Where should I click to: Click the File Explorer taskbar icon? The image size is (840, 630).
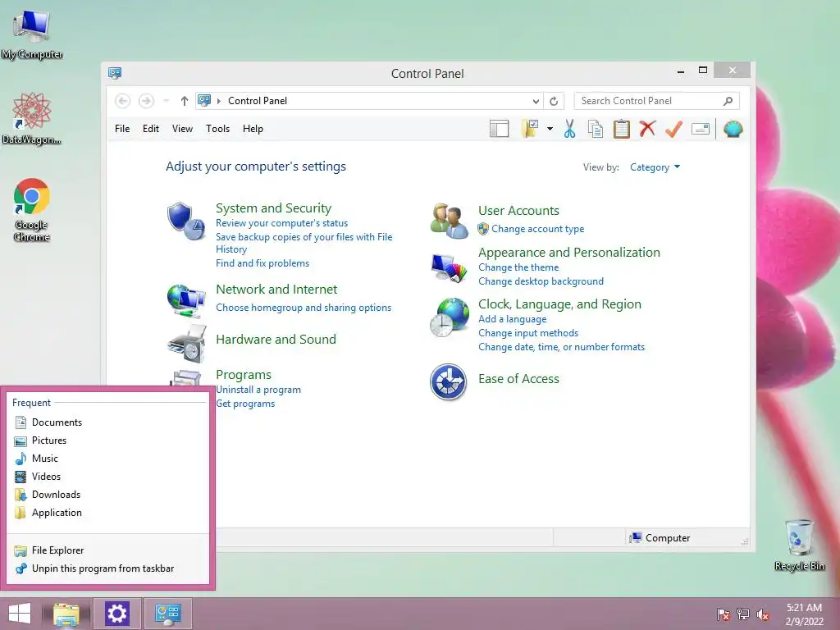point(66,614)
